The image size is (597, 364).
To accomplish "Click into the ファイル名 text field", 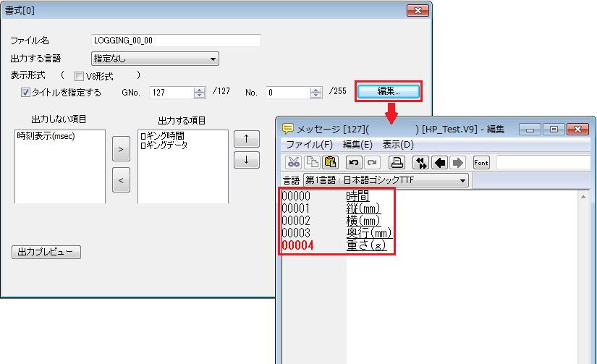I will 176,41.
